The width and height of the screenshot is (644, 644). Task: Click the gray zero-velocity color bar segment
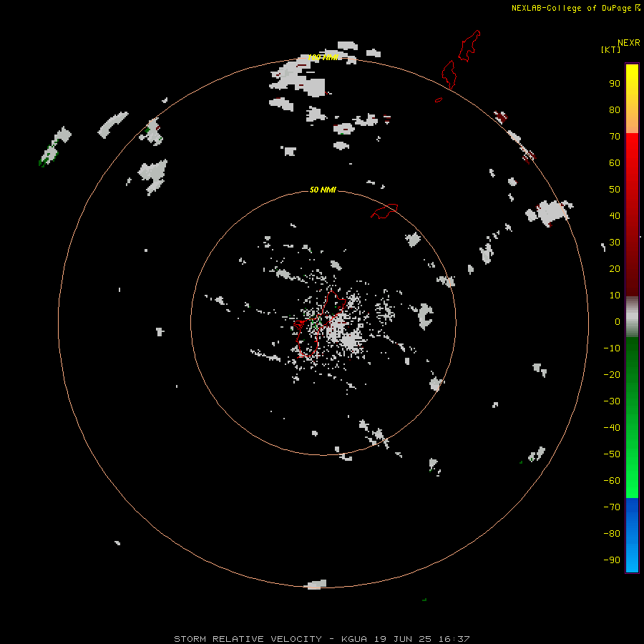tap(632, 317)
